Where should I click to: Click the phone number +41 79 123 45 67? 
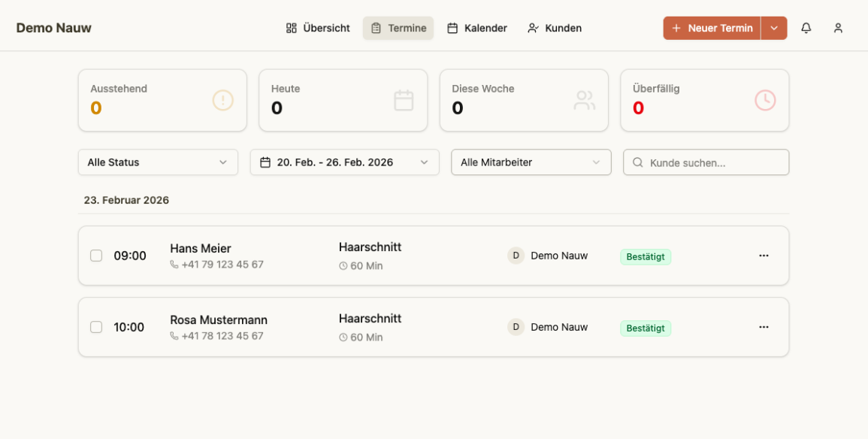click(222, 265)
